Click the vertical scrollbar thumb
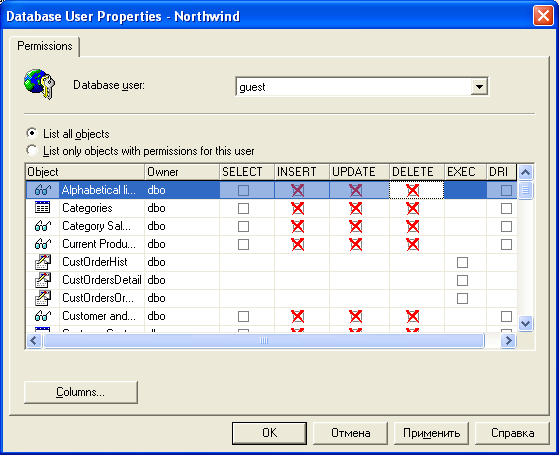 point(525,190)
